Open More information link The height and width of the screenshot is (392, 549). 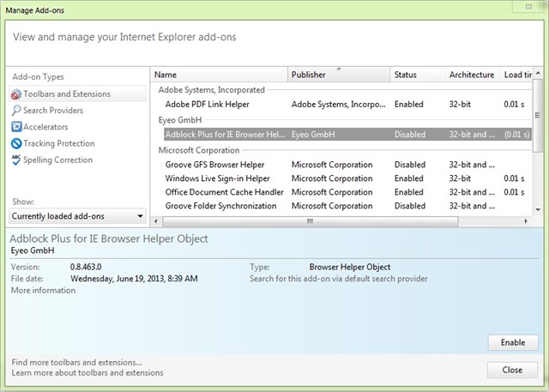pos(43,290)
